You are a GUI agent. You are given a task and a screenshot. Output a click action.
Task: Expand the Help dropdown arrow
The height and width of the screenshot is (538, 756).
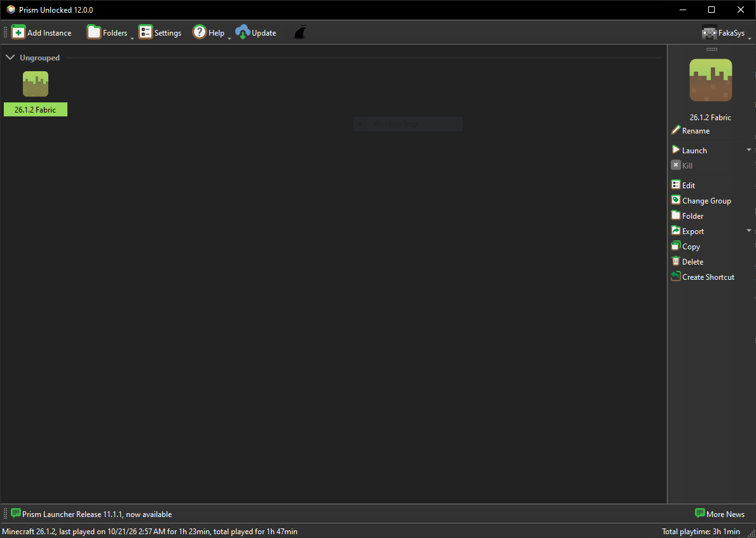(229, 38)
